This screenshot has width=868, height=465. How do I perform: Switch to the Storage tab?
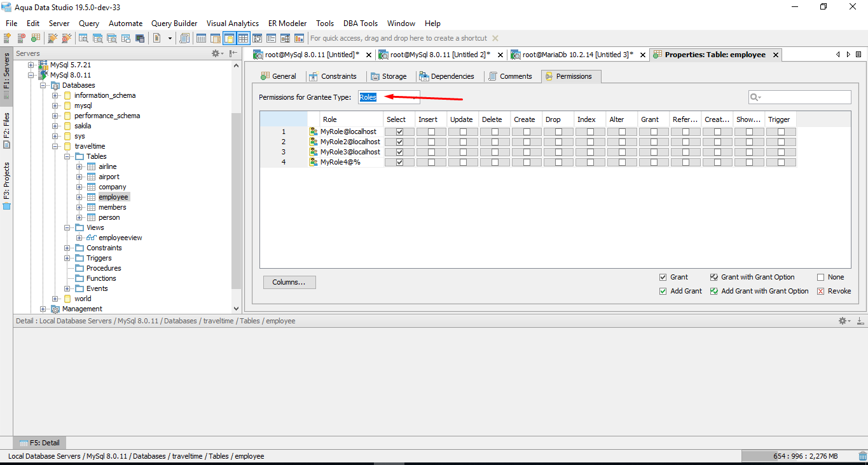point(389,76)
